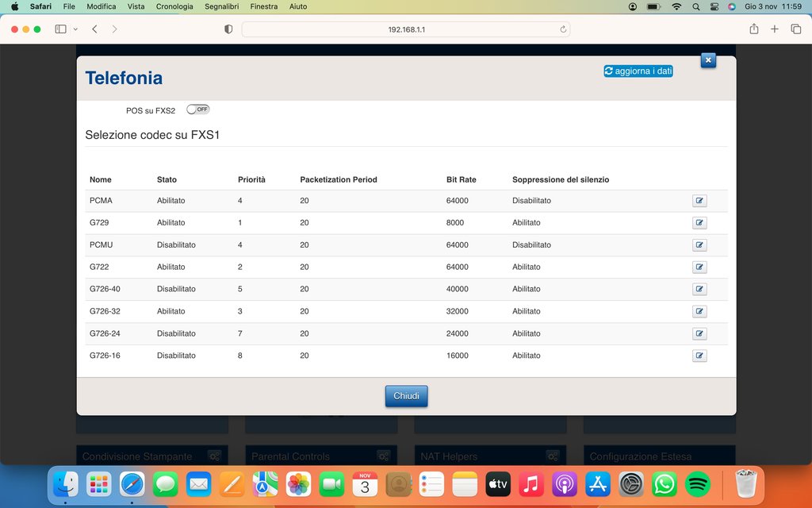Edit the G729 codec row
The width and height of the screenshot is (812, 508).
point(699,223)
